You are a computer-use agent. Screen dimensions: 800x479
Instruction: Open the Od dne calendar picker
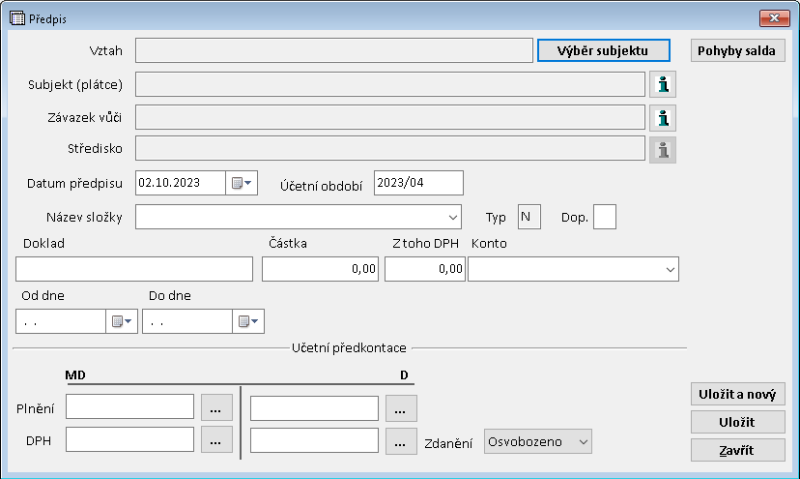point(121,321)
